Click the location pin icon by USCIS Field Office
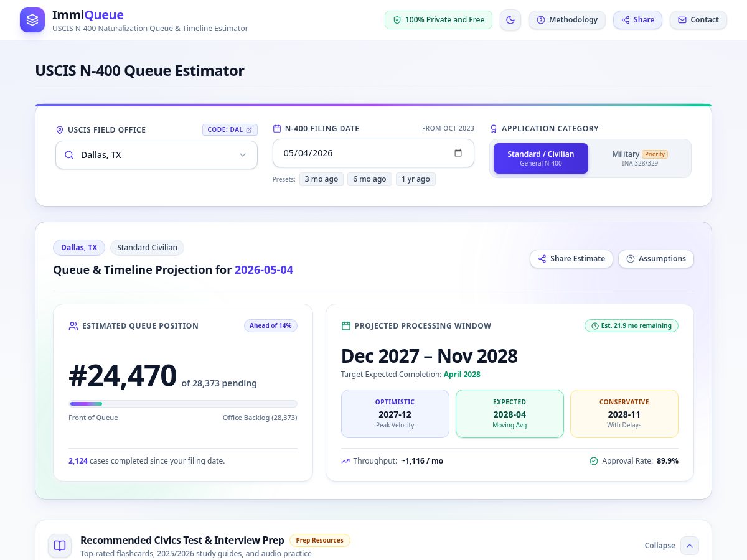 coord(60,130)
